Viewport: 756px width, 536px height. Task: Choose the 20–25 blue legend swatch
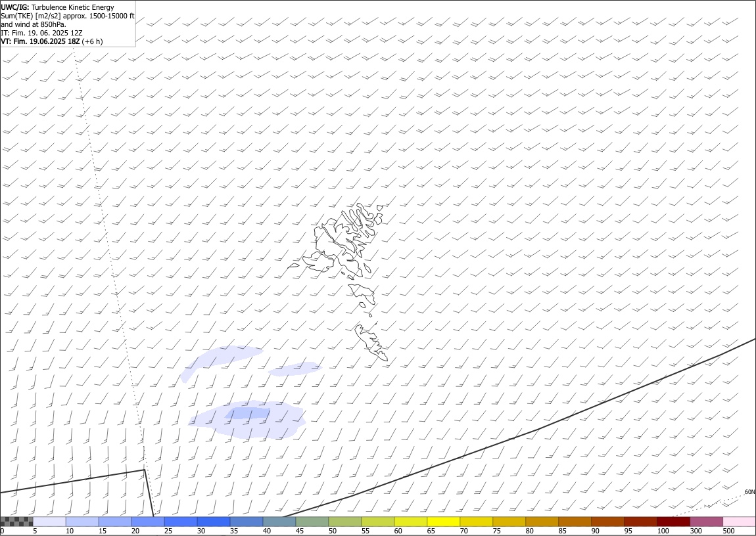coord(147,522)
